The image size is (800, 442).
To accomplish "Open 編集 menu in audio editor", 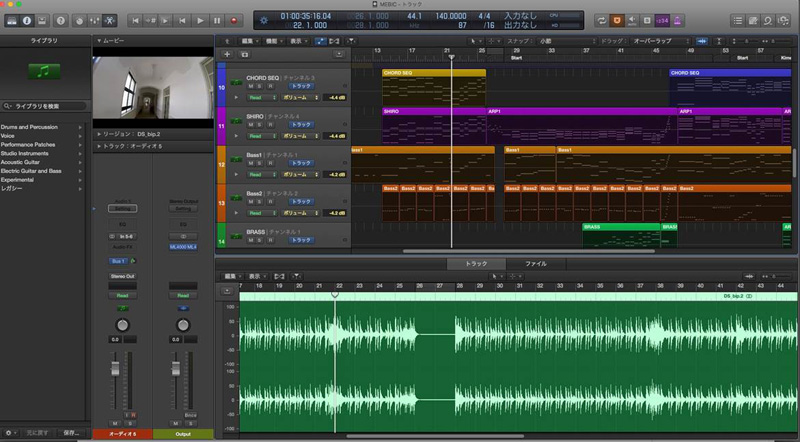I will 233,276.
